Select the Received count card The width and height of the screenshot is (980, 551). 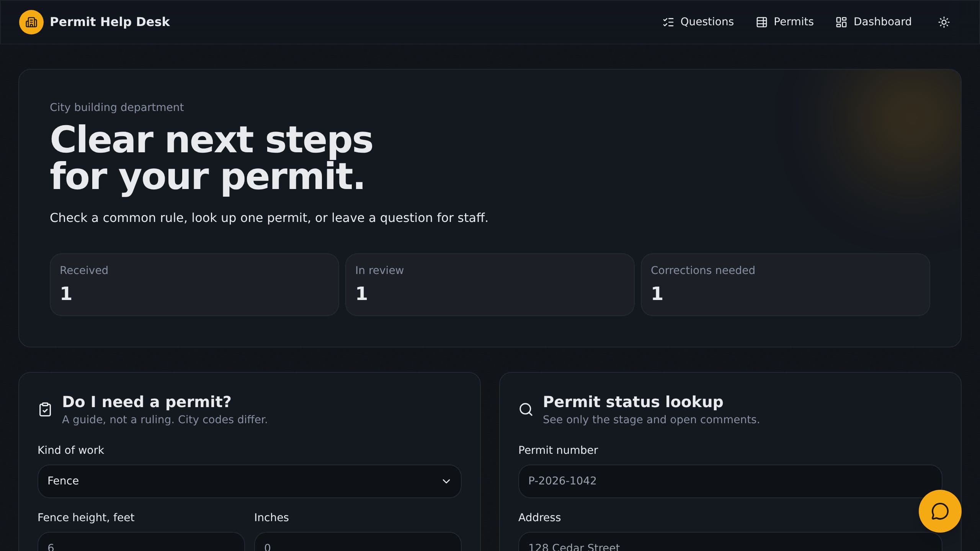point(194,285)
